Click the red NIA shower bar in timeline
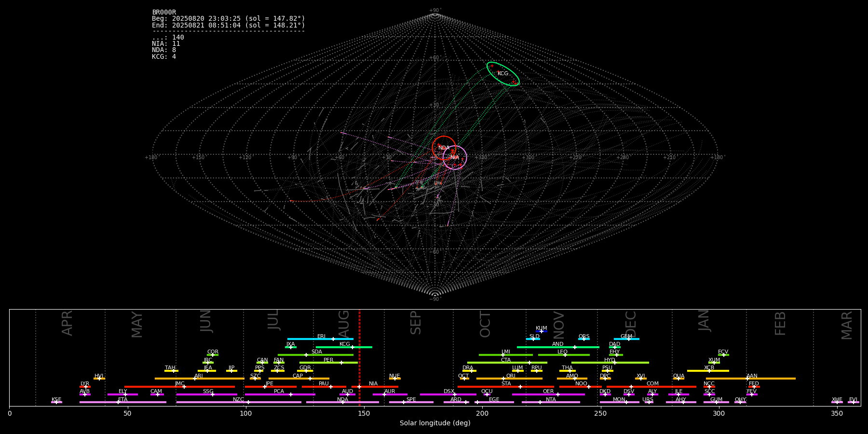The image size is (868, 434). (x=375, y=387)
